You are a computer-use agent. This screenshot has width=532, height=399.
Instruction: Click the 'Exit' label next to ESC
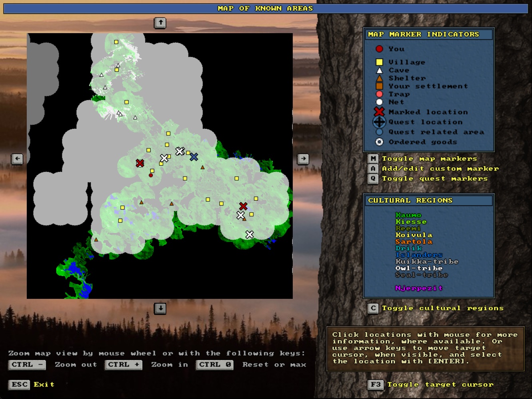(x=44, y=385)
